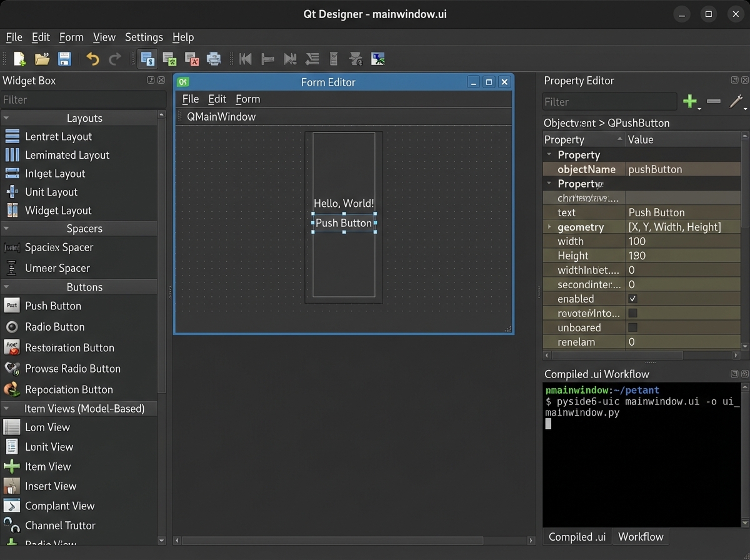Collapse the Buttons section in Widget Box
The width and height of the screenshot is (750, 560).
[x=6, y=287]
